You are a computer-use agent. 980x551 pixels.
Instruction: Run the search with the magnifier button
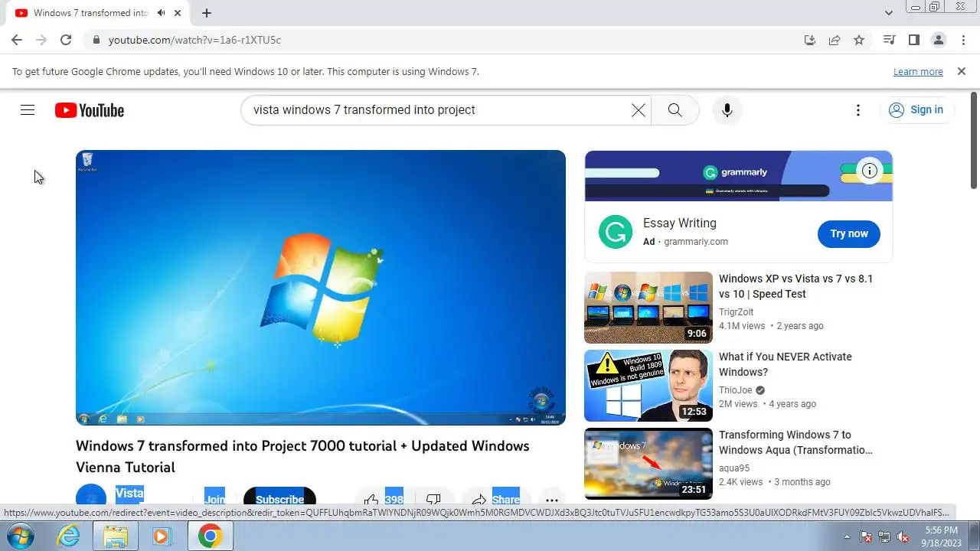click(675, 110)
